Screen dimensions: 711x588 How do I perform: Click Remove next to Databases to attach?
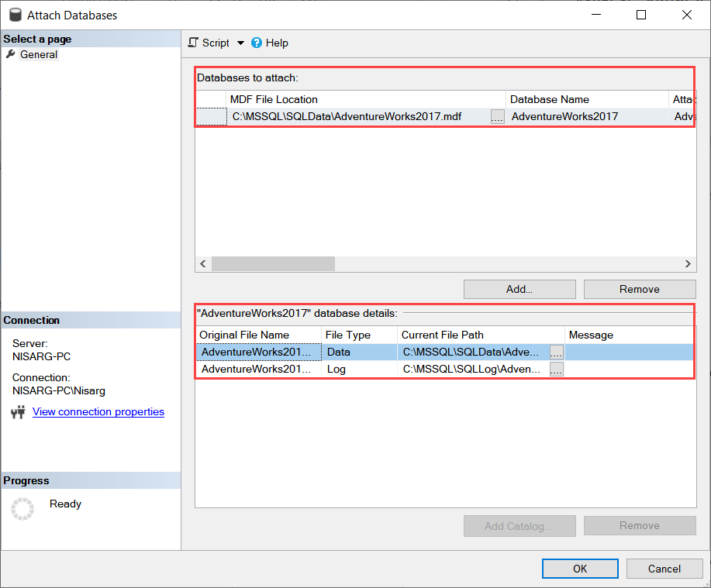point(639,289)
